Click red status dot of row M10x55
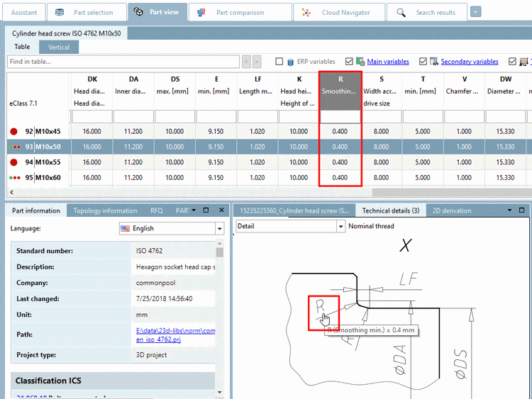 (13, 162)
